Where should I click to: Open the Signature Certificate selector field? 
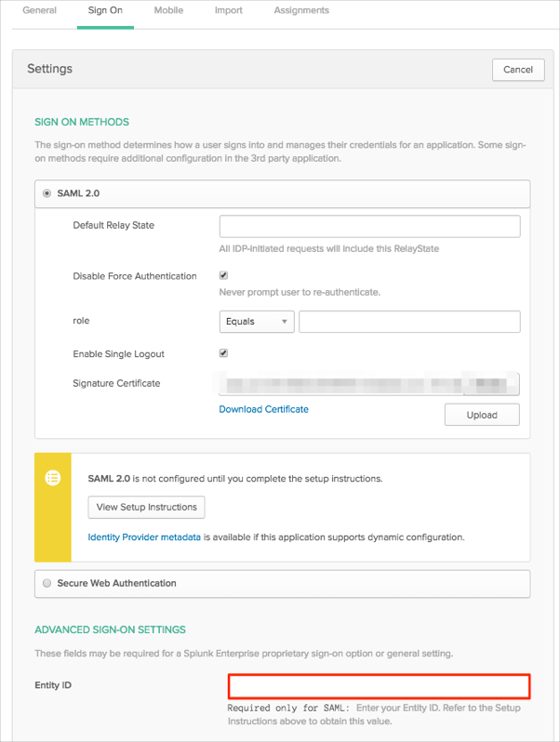[369, 384]
